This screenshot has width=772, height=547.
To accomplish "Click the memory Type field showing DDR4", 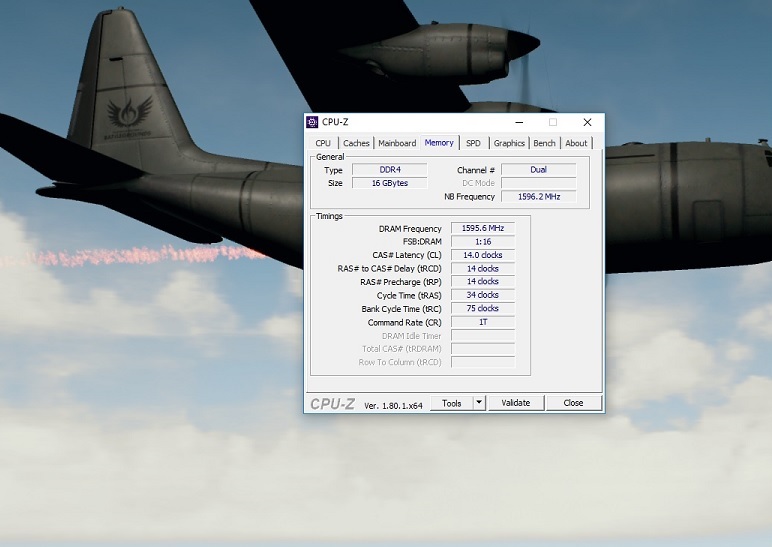I will point(390,170).
